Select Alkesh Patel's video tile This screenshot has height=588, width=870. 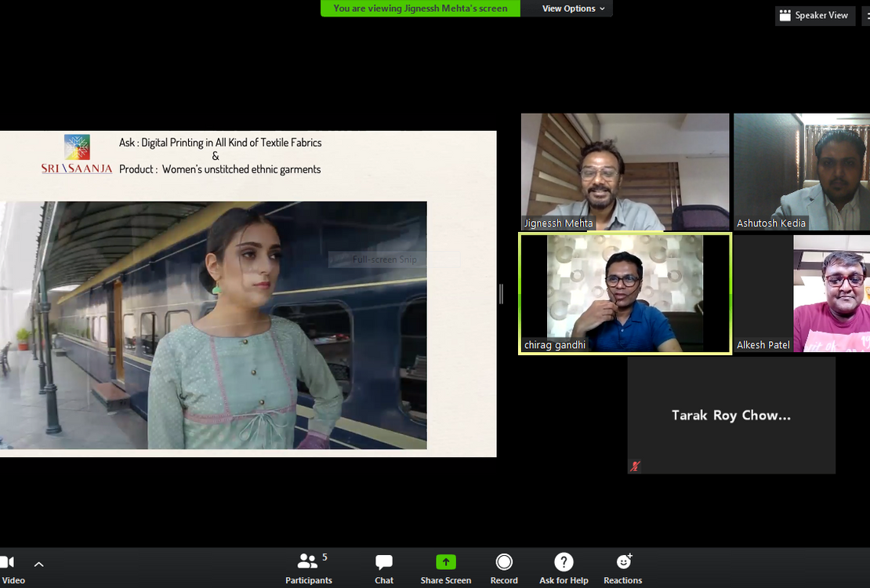tap(802, 293)
